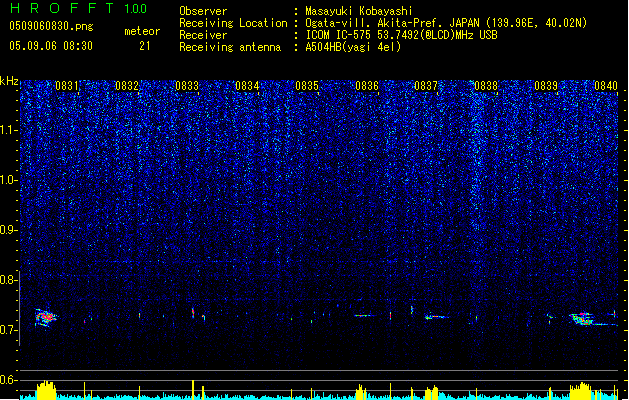Viewport: 629px width, 400px height.
Task: Click the date stamp 05.09.06 08:30
Action: 51,46
